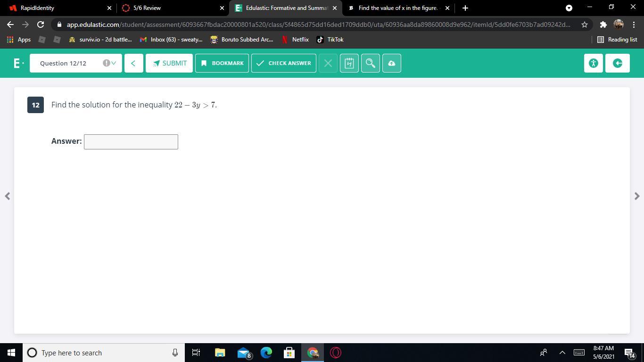Viewport: 644px width, 362px height.
Task: Open TikTok bookmark
Action: pos(330,40)
